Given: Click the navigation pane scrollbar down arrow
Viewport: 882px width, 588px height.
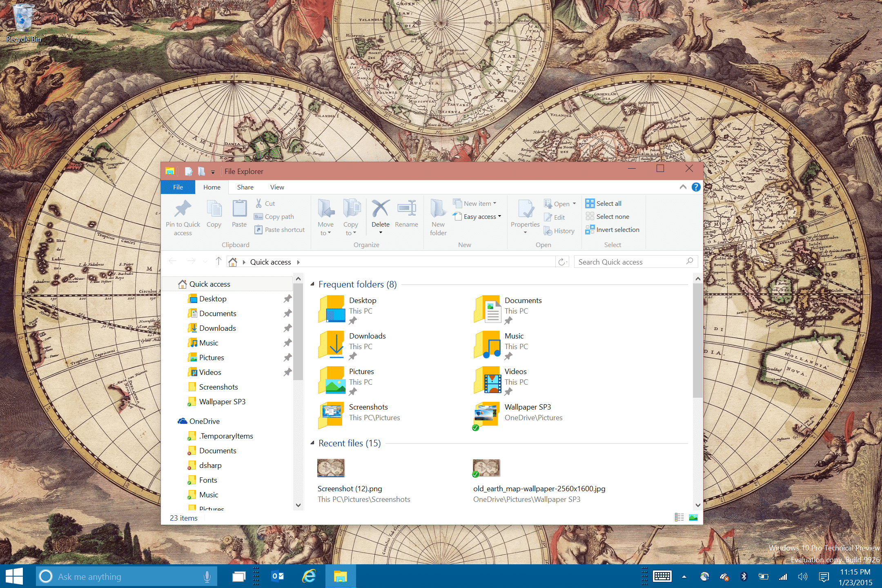Looking at the screenshot, I should (x=298, y=506).
